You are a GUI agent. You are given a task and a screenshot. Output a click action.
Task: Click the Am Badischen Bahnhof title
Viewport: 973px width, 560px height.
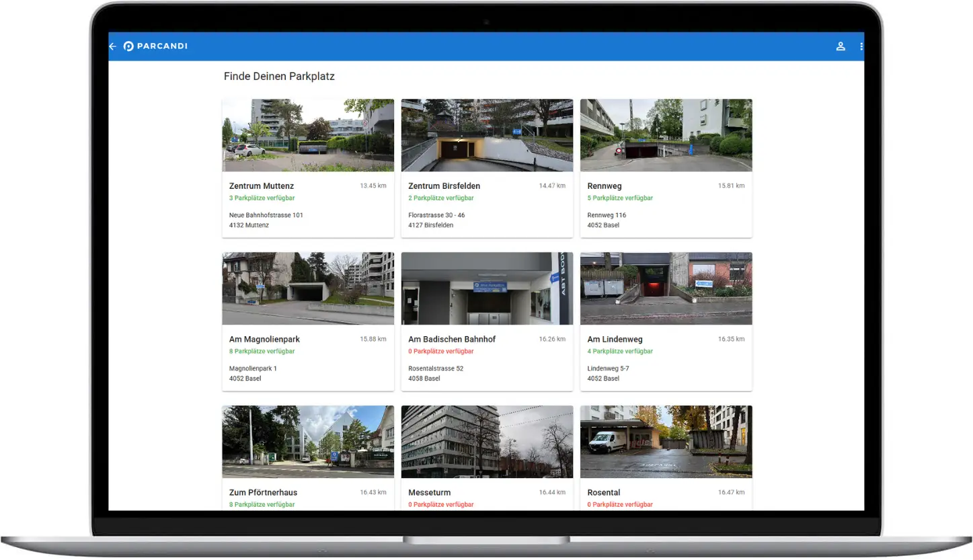(x=452, y=339)
